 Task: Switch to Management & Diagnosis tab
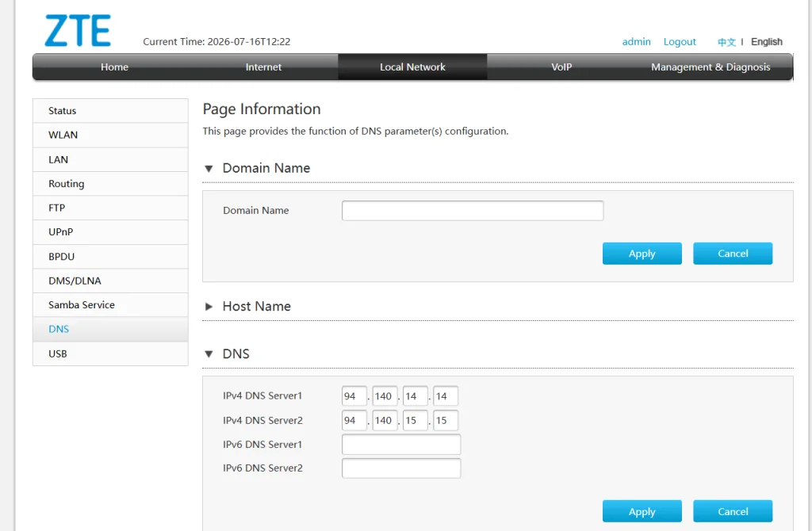point(710,67)
